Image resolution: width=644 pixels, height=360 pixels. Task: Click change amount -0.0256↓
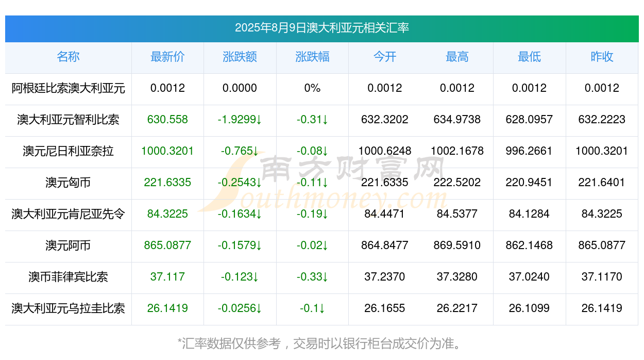[240, 308]
